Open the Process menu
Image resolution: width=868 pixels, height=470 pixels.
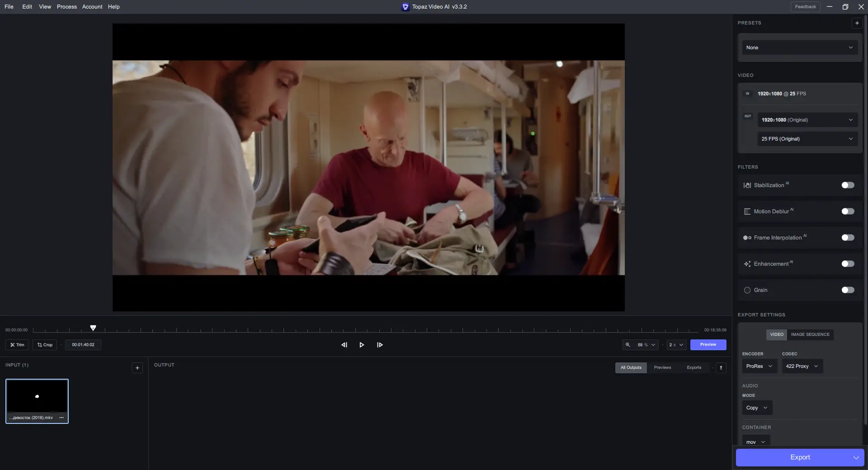click(x=67, y=7)
